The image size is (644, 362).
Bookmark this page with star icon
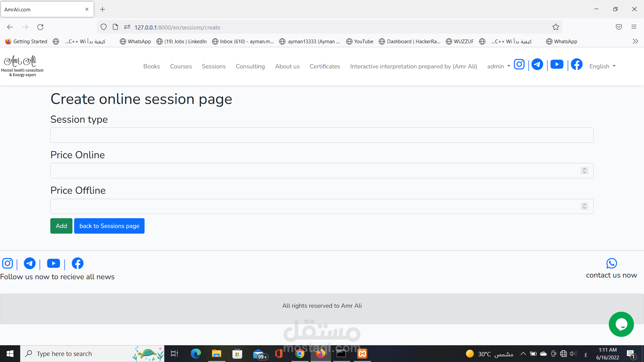pyautogui.click(x=556, y=27)
